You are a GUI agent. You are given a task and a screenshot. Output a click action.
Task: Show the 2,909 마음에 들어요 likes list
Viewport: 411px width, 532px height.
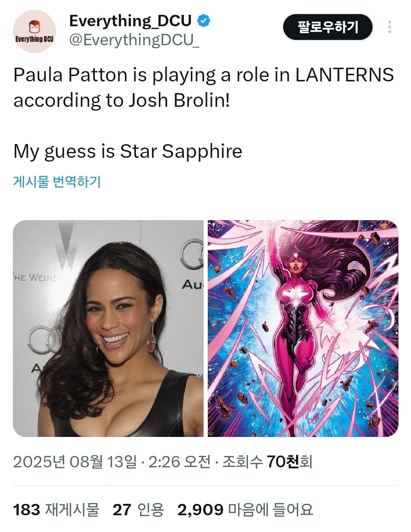(245, 510)
